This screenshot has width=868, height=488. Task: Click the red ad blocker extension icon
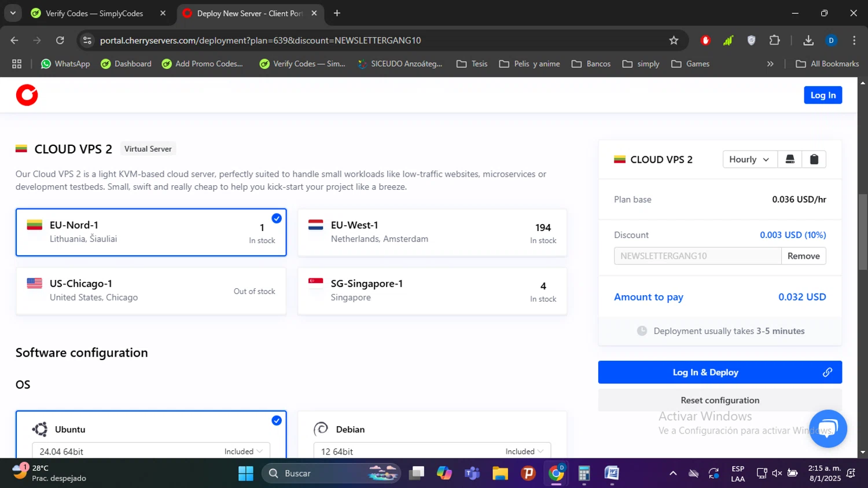pos(705,41)
